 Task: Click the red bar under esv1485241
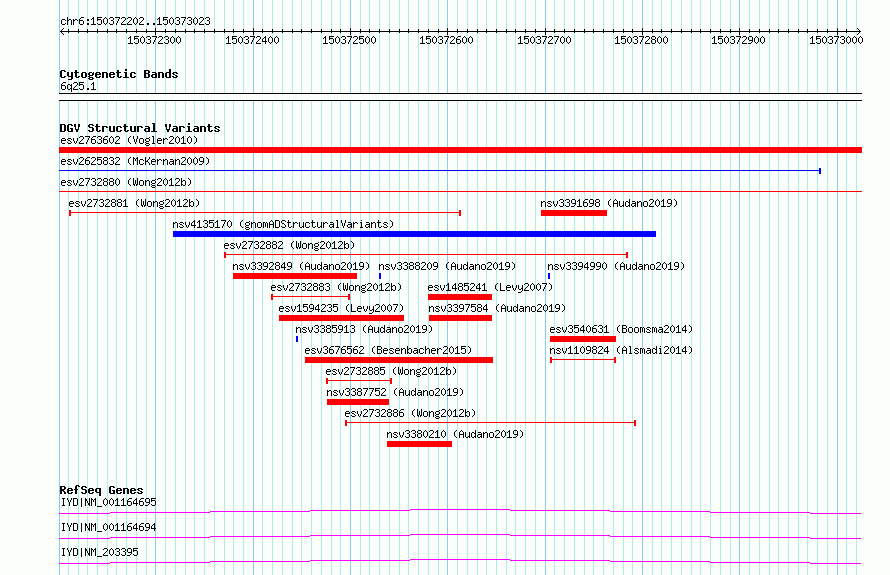[460, 297]
